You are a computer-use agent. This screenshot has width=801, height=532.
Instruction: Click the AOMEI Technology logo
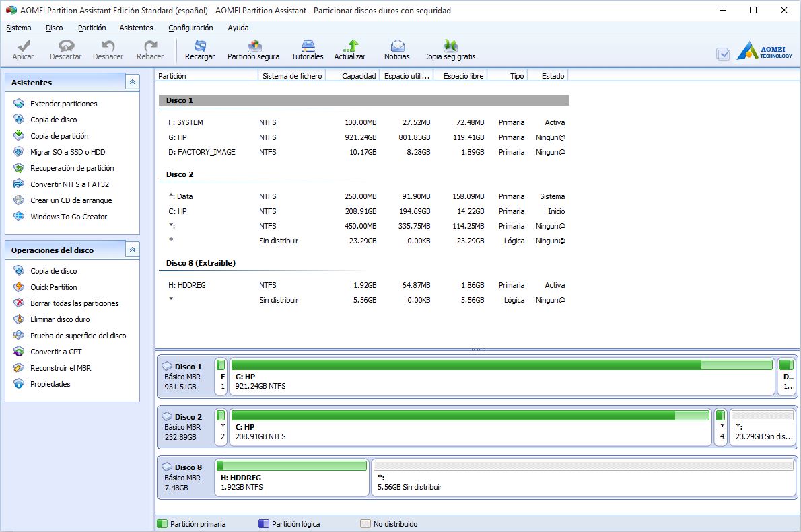(x=765, y=51)
